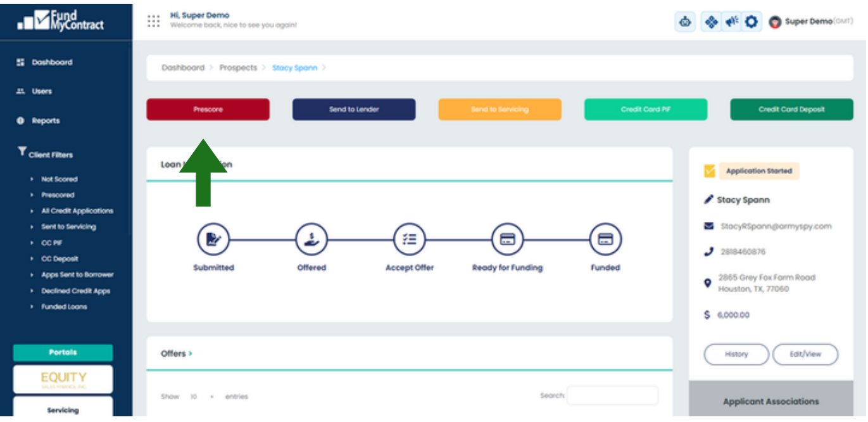Expand Apps Sent to Borrower filter
The height and width of the screenshot is (422, 868).
tap(77, 275)
